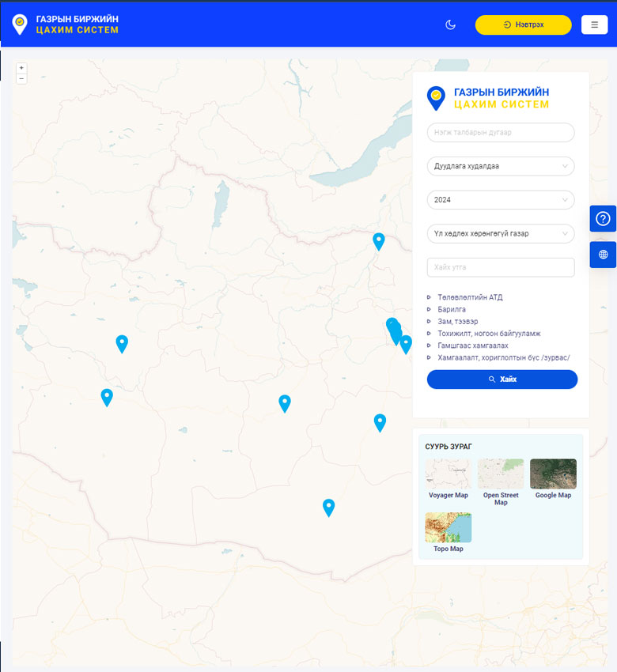The image size is (617, 672).
Task: Open the 2024 year dropdown
Action: click(500, 200)
